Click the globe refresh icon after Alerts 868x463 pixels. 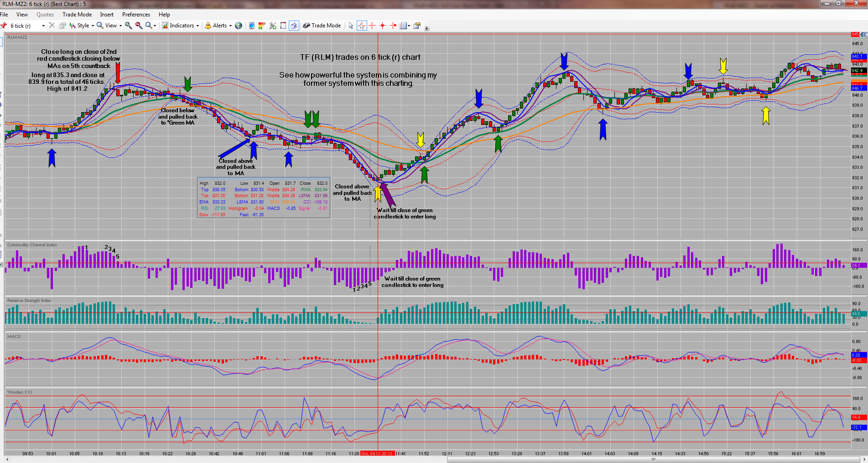[x=239, y=26]
